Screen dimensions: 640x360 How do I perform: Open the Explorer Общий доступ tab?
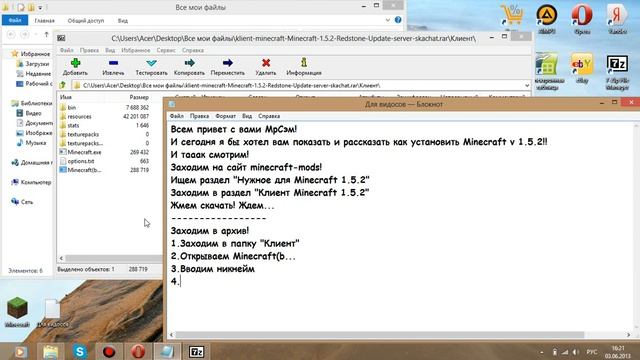(x=86, y=20)
